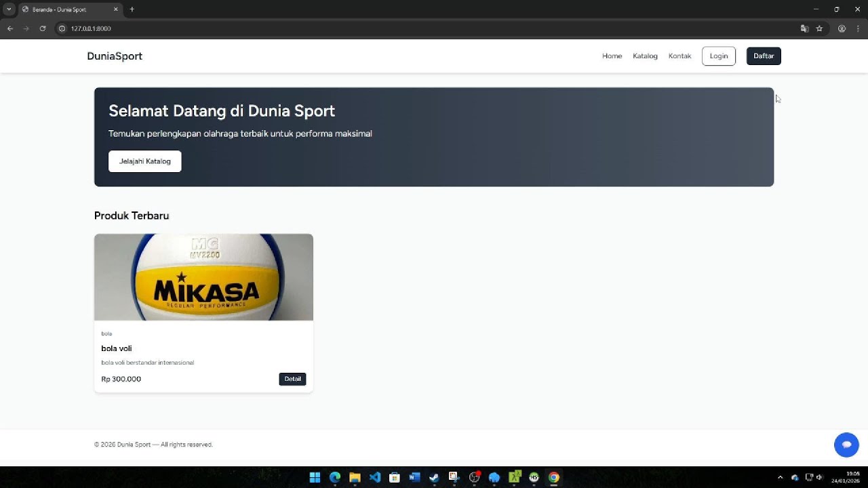Image resolution: width=868 pixels, height=488 pixels.
Task: Open the volume icon in system tray
Action: pyautogui.click(x=819, y=477)
